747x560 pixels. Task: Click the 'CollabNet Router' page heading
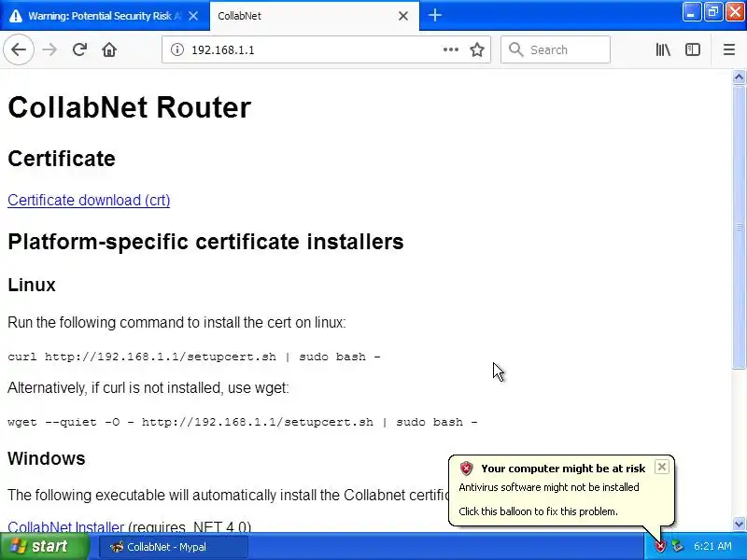[x=129, y=107]
